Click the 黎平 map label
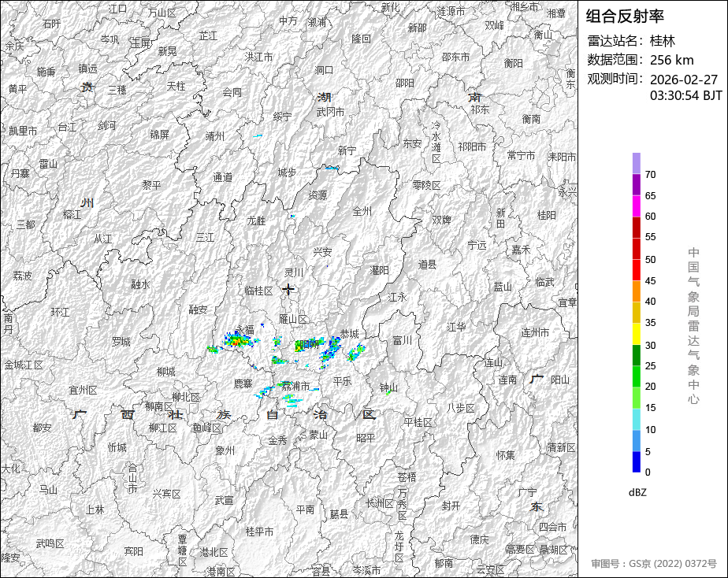The image size is (728, 578). [152, 185]
